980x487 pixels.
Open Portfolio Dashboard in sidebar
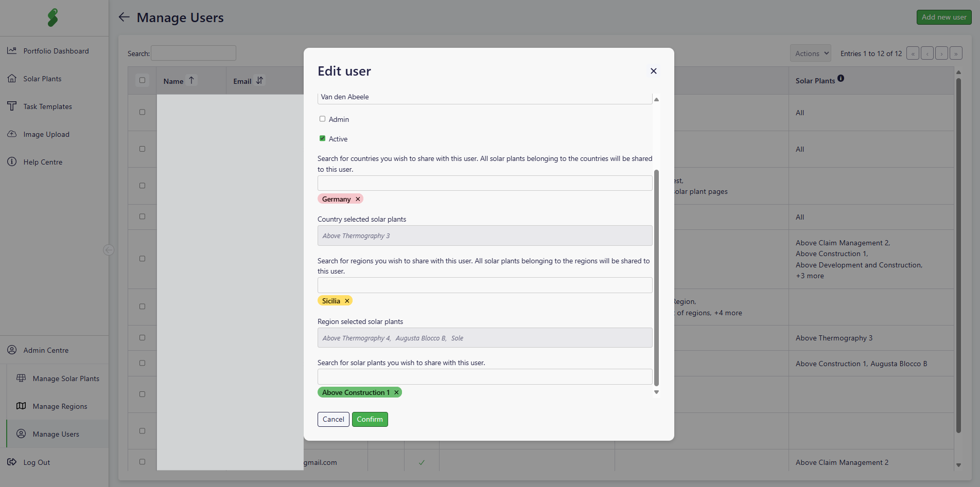[x=56, y=51]
